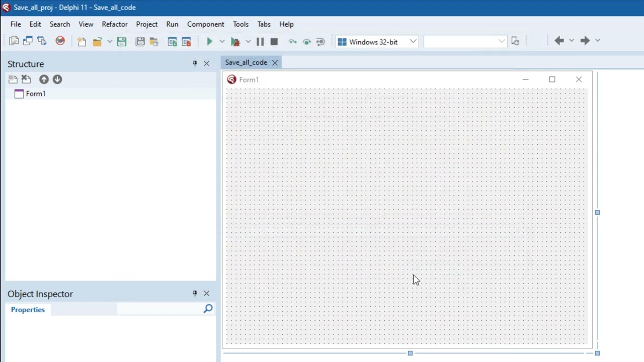Click the Pause program icon

(260, 42)
